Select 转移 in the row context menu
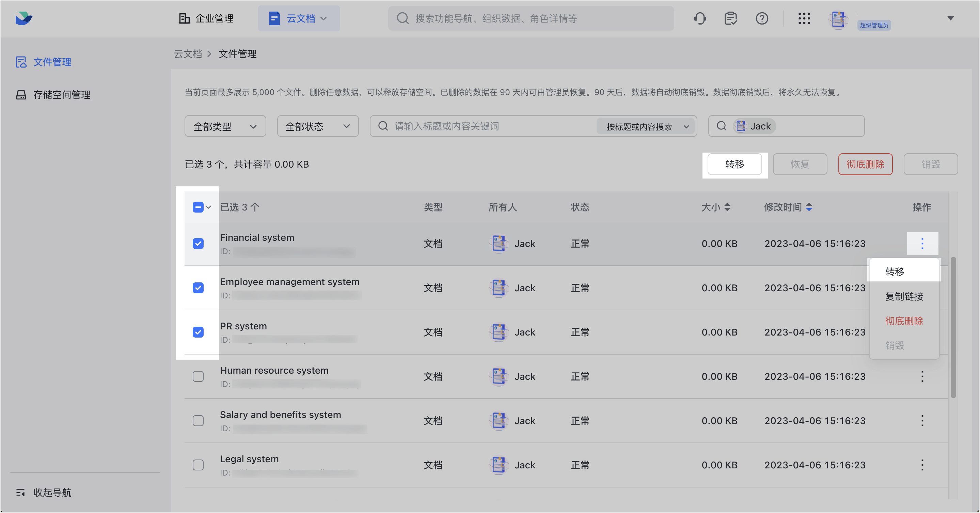The width and height of the screenshot is (980, 513). (x=904, y=272)
